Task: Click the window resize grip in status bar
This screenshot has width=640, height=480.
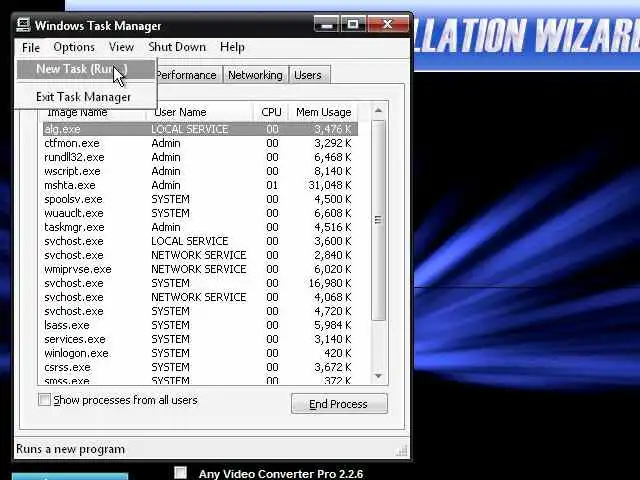Action: pos(402,451)
